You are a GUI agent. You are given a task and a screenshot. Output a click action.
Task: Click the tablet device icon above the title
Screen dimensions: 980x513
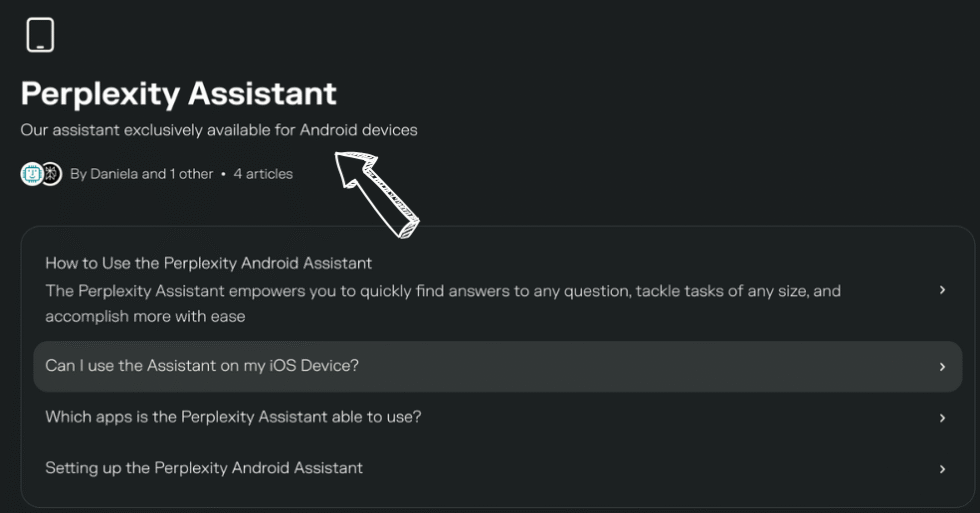click(40, 35)
